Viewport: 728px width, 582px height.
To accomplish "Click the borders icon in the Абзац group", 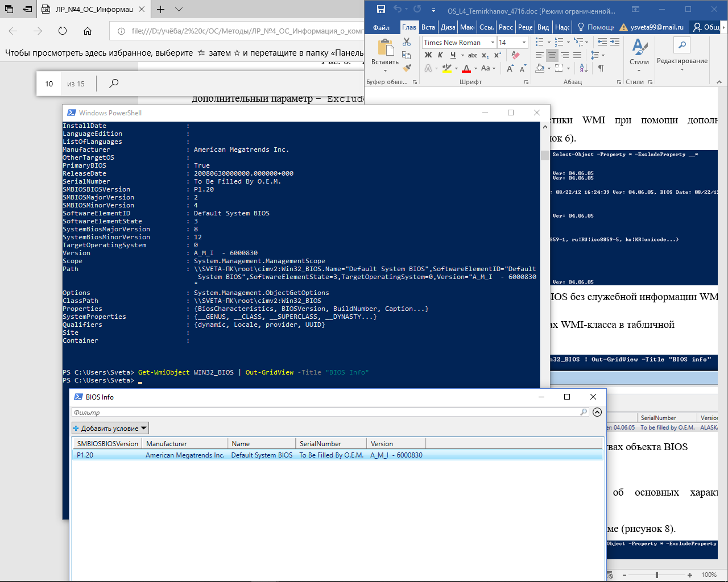I will (x=559, y=68).
